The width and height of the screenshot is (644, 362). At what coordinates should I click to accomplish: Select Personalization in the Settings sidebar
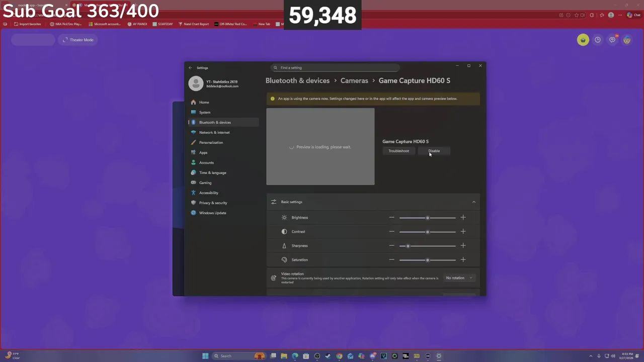pyautogui.click(x=224, y=142)
